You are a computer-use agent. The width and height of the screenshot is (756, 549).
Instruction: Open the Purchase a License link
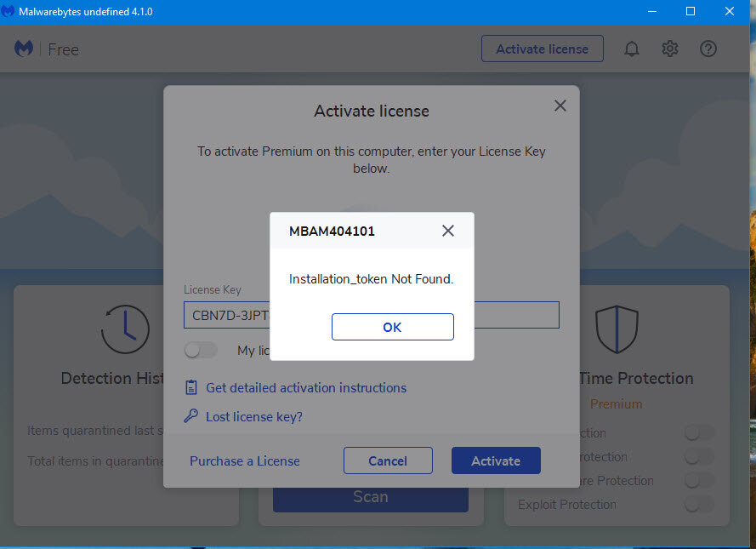coord(244,460)
